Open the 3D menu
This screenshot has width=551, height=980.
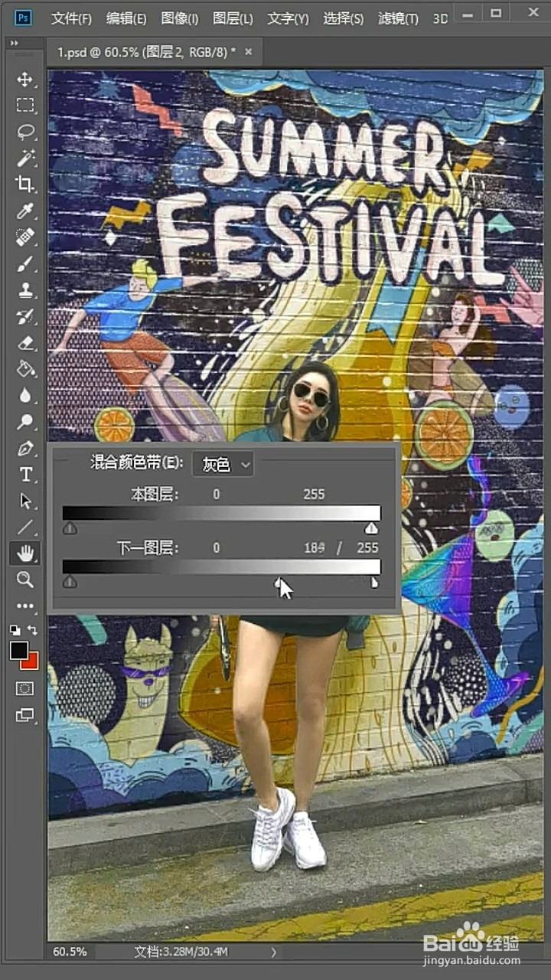[x=440, y=18]
